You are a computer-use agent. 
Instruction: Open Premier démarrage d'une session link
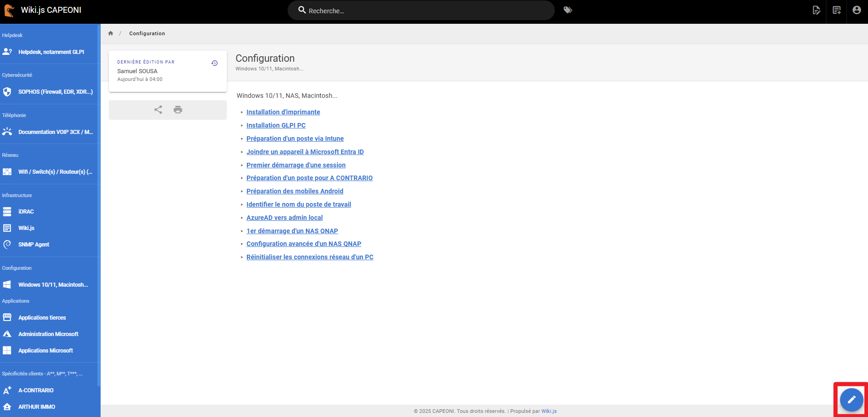296,165
